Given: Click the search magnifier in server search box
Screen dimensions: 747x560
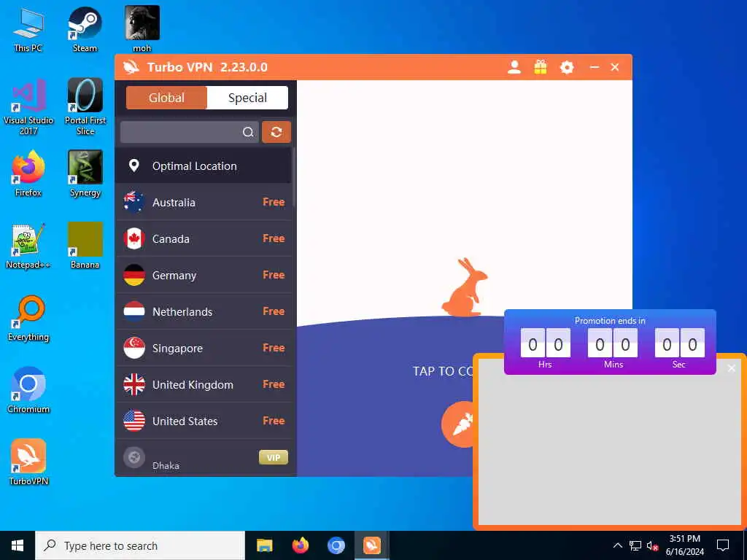Looking at the screenshot, I should coord(248,132).
